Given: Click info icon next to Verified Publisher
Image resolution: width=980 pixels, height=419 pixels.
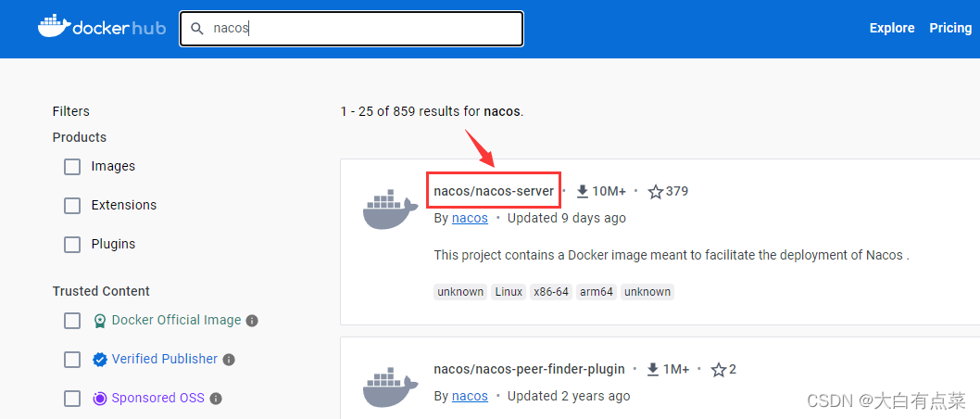Looking at the screenshot, I should pyautogui.click(x=229, y=360).
